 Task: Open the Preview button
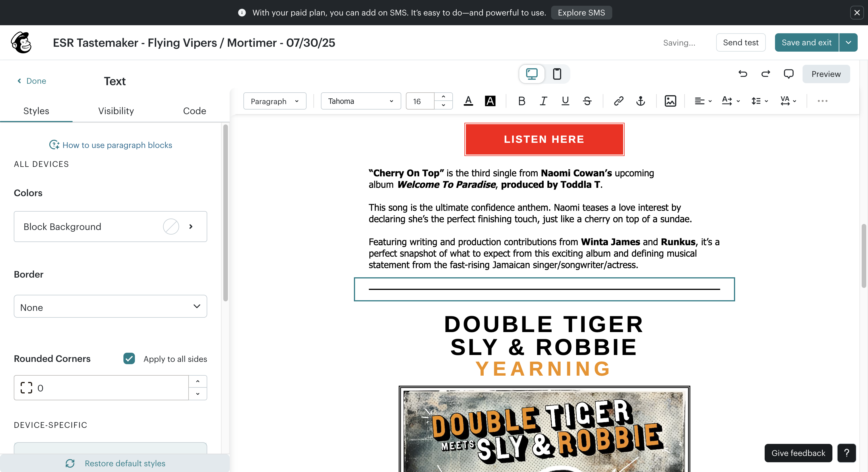click(x=826, y=74)
